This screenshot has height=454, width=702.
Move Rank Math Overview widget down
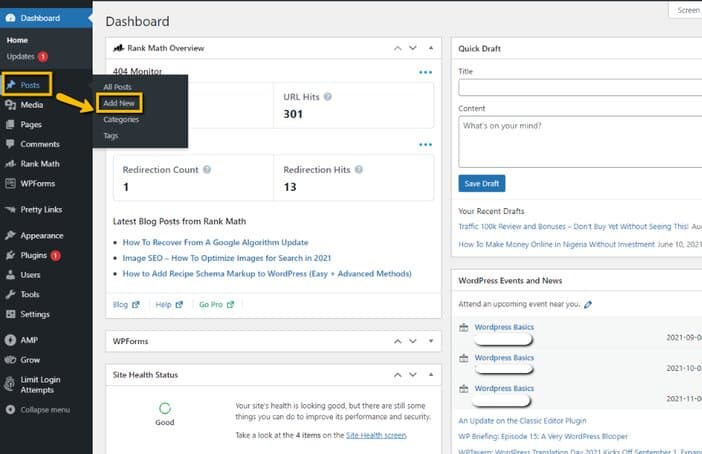(x=413, y=48)
